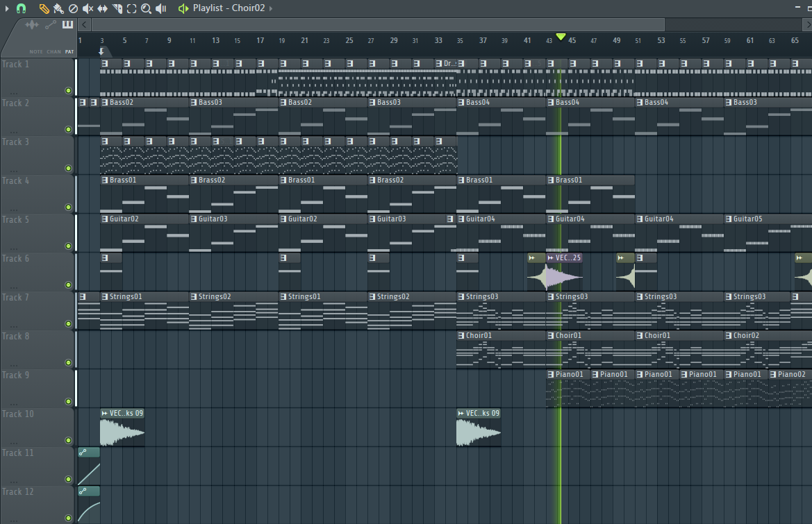The width and height of the screenshot is (812, 524).
Task: Select the Slip tool
Action: tap(103, 8)
